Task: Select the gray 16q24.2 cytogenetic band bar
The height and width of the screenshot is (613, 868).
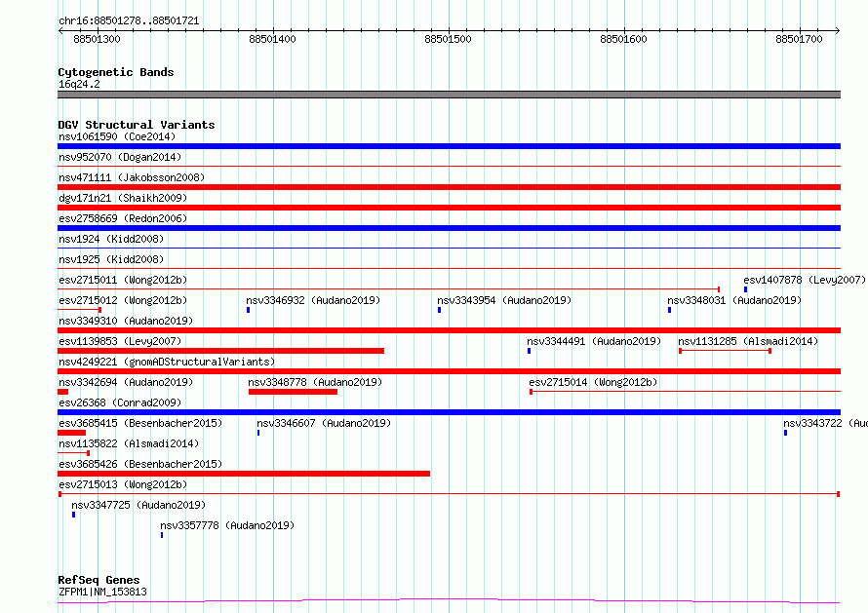Action: pos(449,95)
